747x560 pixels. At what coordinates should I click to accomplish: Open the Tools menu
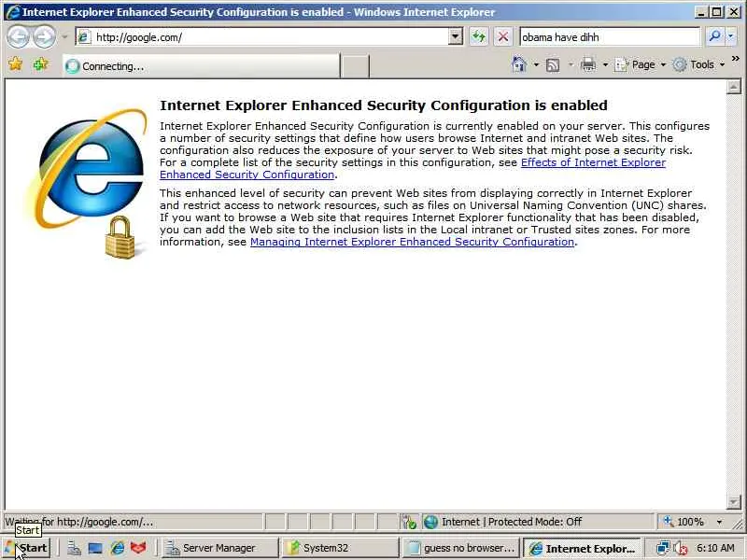[698, 64]
